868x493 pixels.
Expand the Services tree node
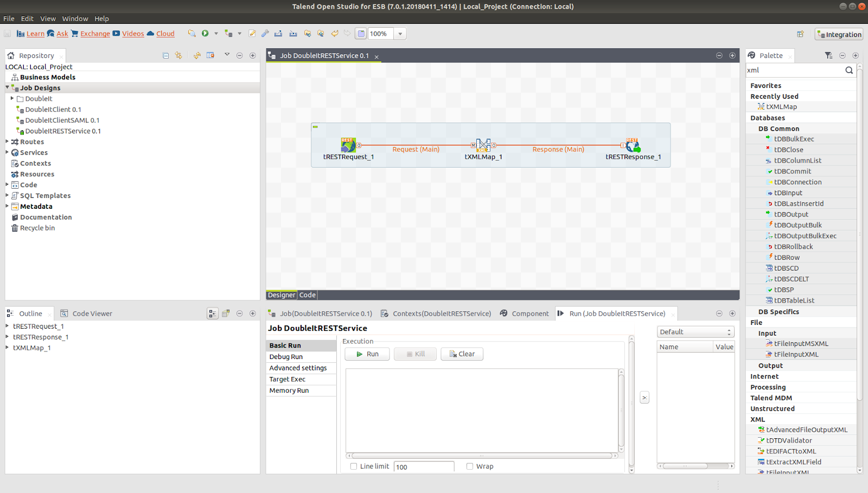point(7,152)
